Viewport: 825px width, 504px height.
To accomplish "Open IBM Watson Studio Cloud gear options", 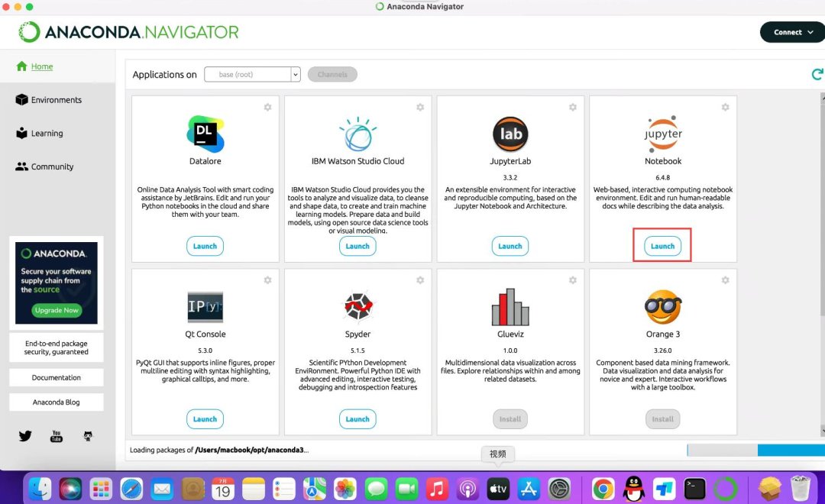I will tap(420, 108).
